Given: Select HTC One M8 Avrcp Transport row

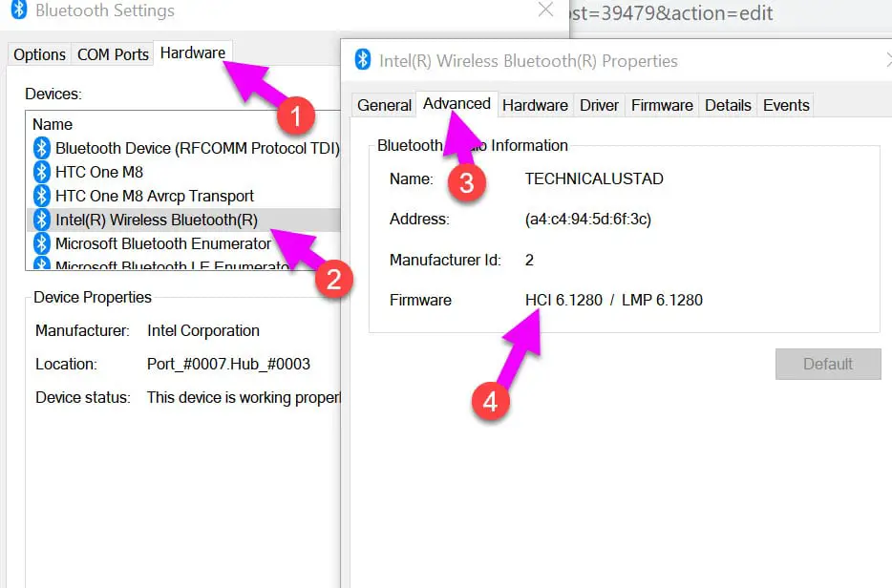Looking at the screenshot, I should pyautogui.click(x=183, y=196).
